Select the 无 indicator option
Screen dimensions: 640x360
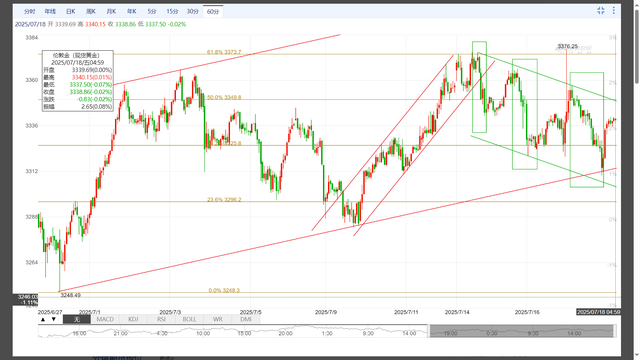click(x=77, y=319)
